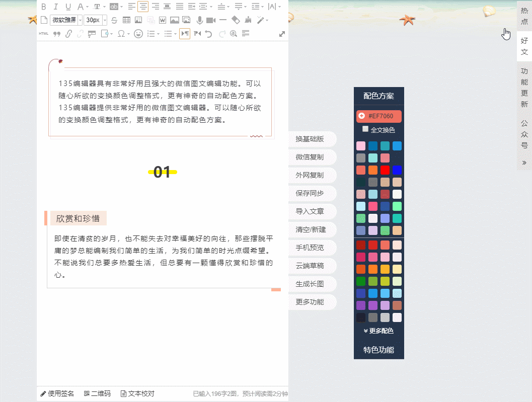Toggle right-to-left text direction
The height and width of the screenshot is (402, 532).
coord(197,34)
